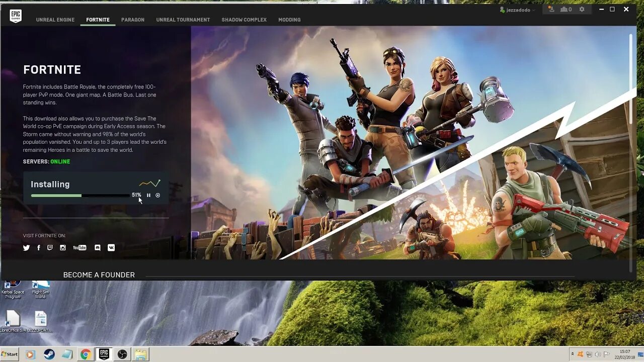The width and height of the screenshot is (644, 362).
Task: Open Fortnite's Twitter page
Action: [26, 247]
